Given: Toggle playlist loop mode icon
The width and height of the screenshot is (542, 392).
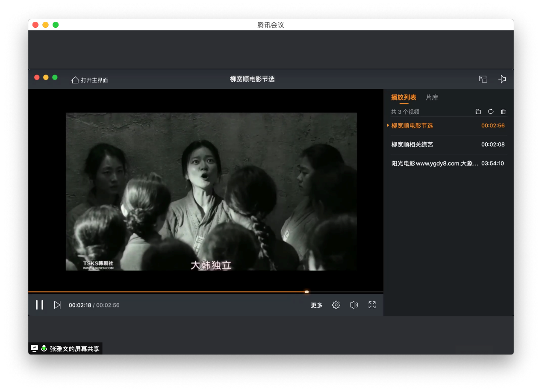Looking at the screenshot, I should click(491, 112).
